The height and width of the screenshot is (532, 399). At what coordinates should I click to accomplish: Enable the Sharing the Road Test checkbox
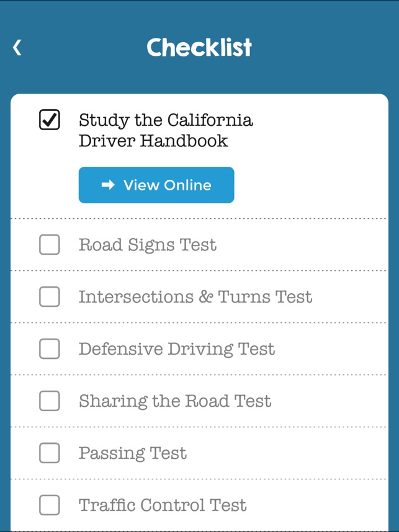[x=50, y=401]
